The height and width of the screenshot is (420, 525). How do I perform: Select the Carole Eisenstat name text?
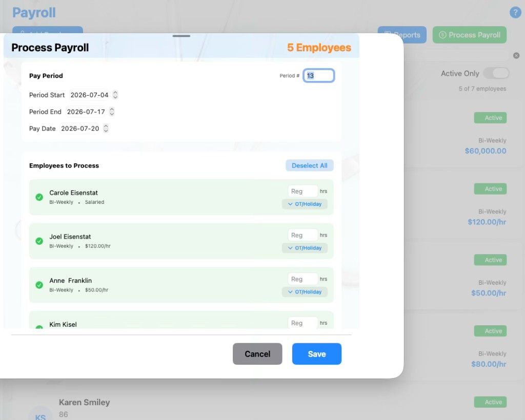(74, 193)
